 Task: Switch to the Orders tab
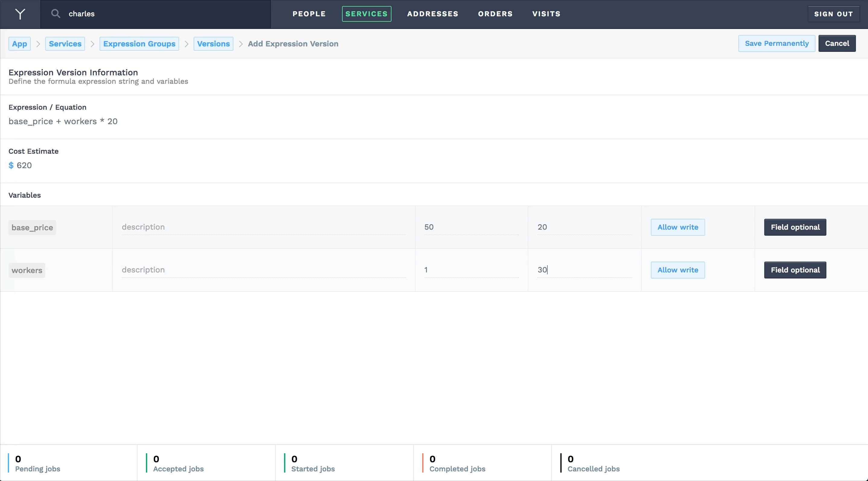pyautogui.click(x=495, y=14)
